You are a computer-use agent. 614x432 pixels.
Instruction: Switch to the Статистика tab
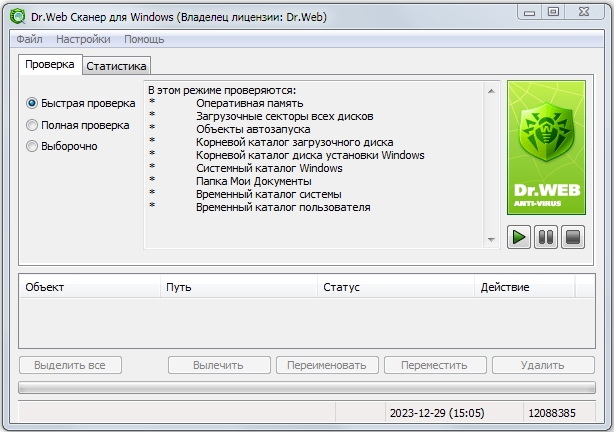116,66
